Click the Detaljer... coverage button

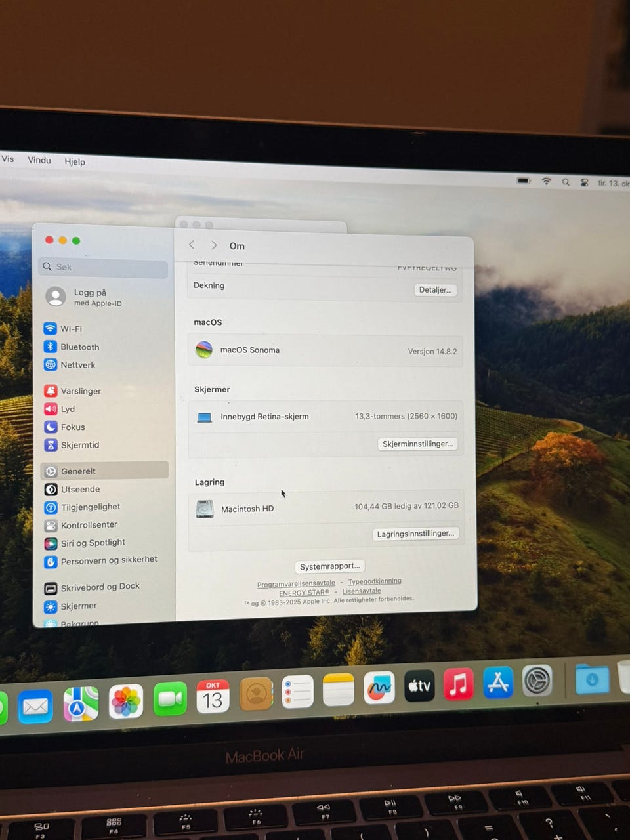(x=436, y=289)
